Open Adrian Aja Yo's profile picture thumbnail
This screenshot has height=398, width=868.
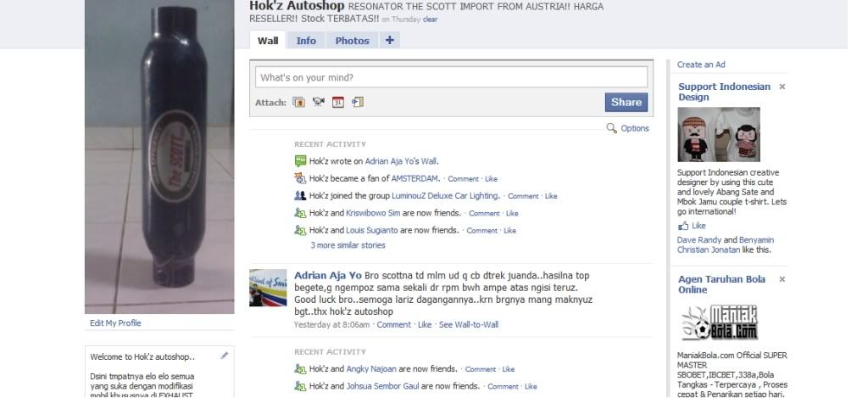(268, 288)
